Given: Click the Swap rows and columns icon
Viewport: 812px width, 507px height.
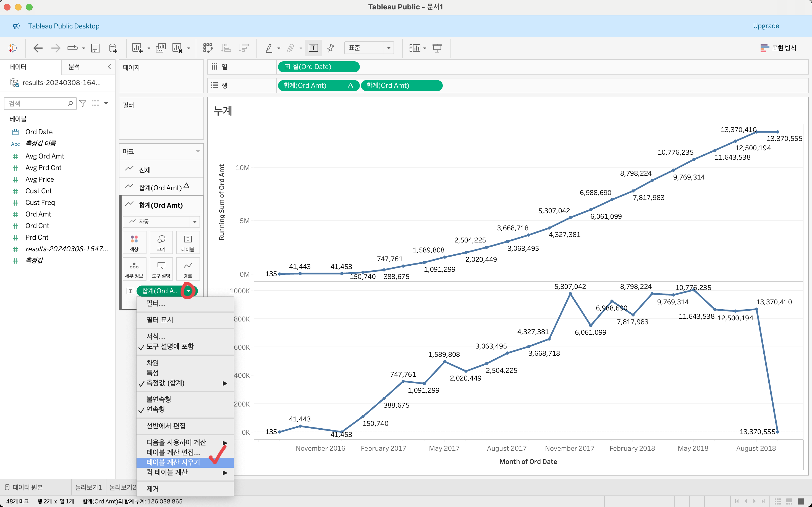Looking at the screenshot, I should coord(208,48).
